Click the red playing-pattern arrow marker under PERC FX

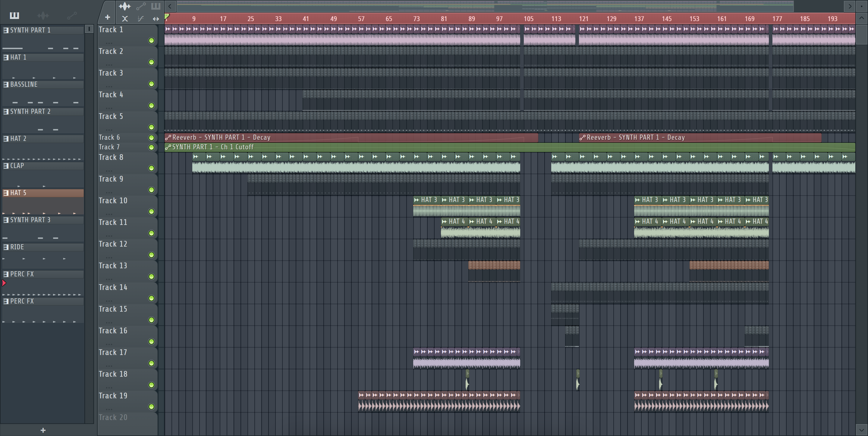coord(4,283)
